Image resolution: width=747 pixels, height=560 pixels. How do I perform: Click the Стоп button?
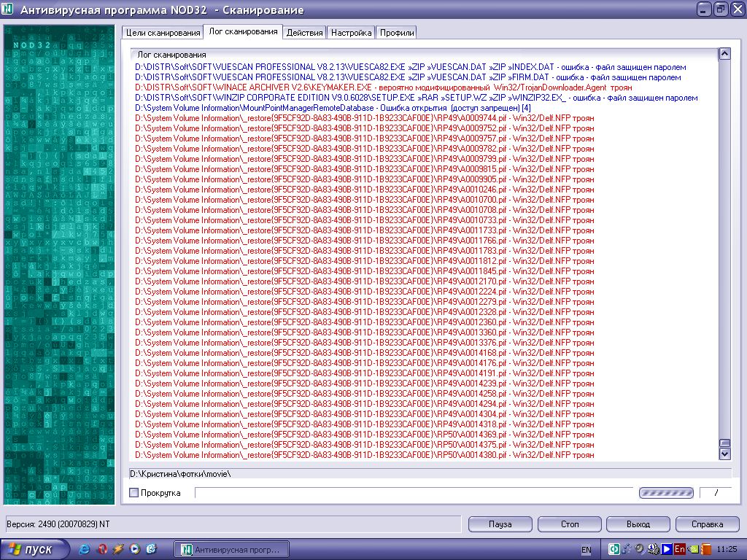coord(569,524)
